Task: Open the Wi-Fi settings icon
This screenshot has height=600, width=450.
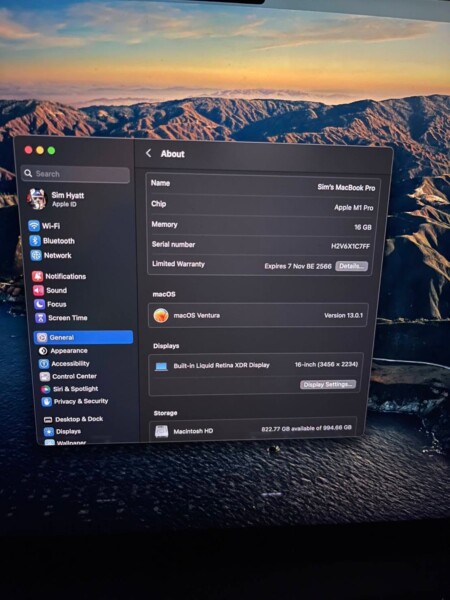Action: point(34,226)
